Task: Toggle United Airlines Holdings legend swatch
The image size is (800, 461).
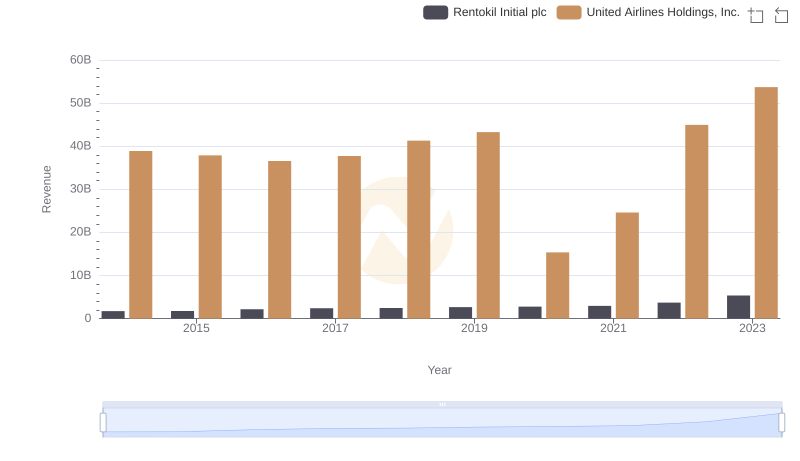Action: pos(569,12)
